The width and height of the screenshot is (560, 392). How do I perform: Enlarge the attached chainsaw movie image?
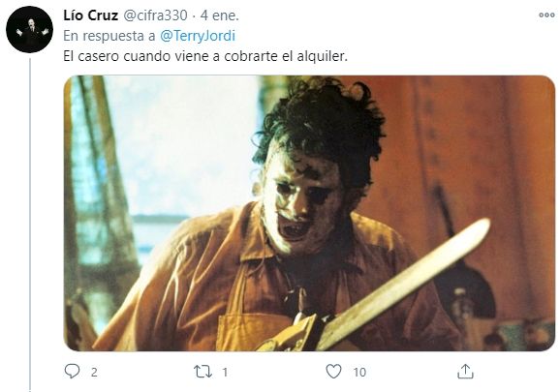pyautogui.click(x=309, y=213)
